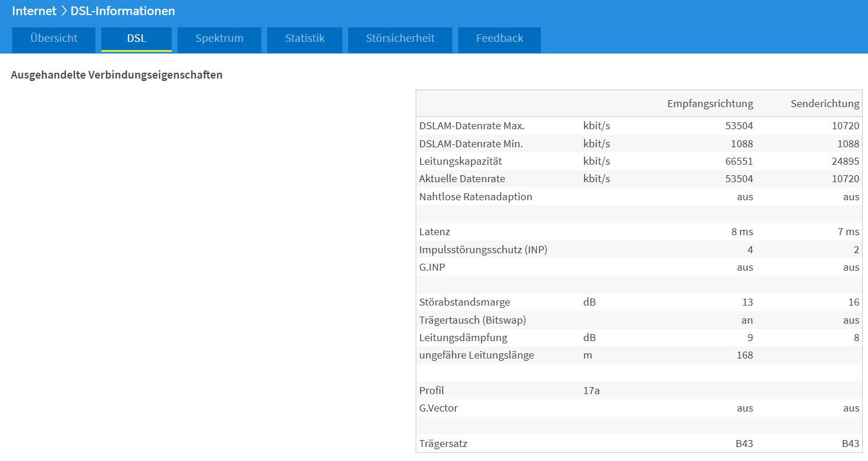Image resolution: width=868 pixels, height=461 pixels.
Task: Click the Impulsstörungsschutz (INP) label
Action: (483, 250)
